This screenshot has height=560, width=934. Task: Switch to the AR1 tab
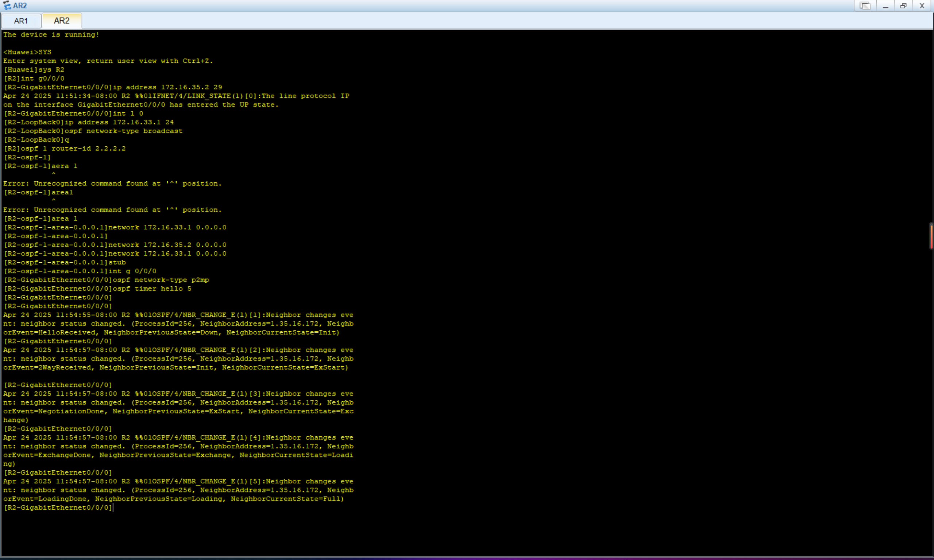21,21
